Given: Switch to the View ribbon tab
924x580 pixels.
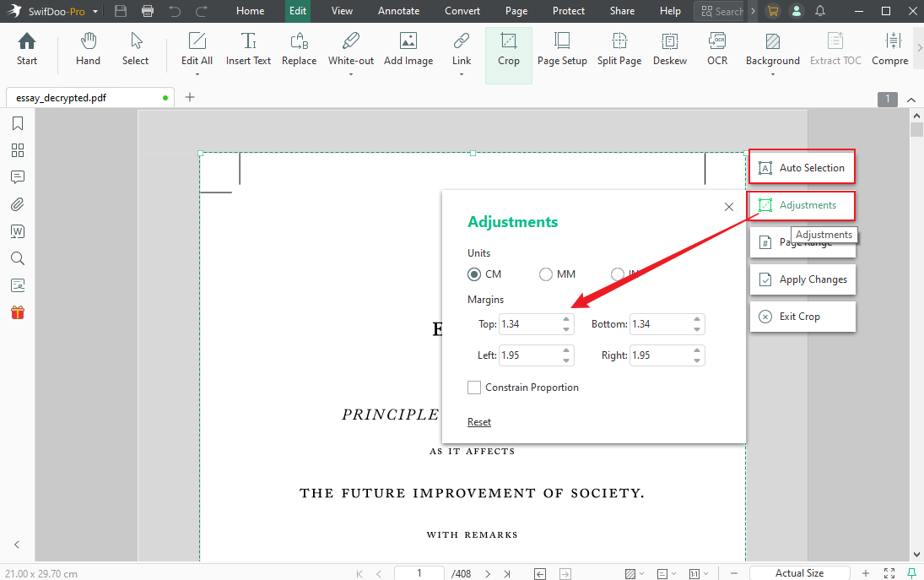Looking at the screenshot, I should (x=341, y=11).
